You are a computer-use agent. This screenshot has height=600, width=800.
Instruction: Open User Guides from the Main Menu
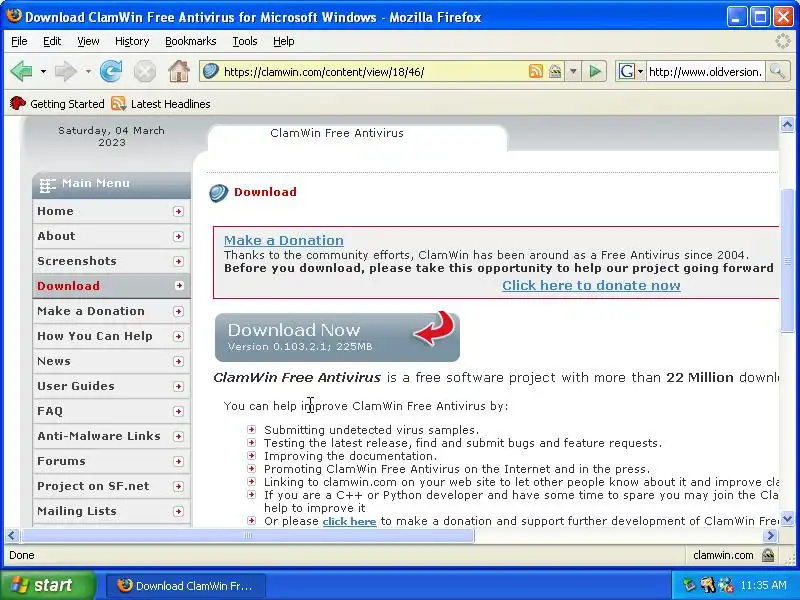[111, 386]
